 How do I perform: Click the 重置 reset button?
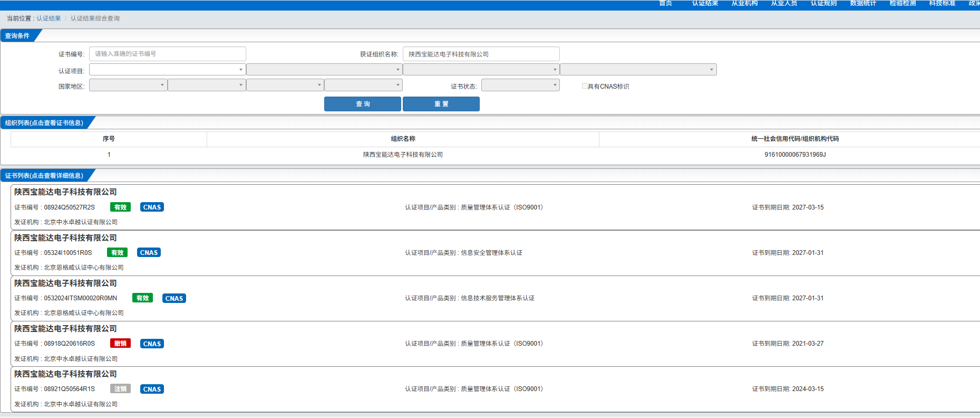(x=441, y=104)
